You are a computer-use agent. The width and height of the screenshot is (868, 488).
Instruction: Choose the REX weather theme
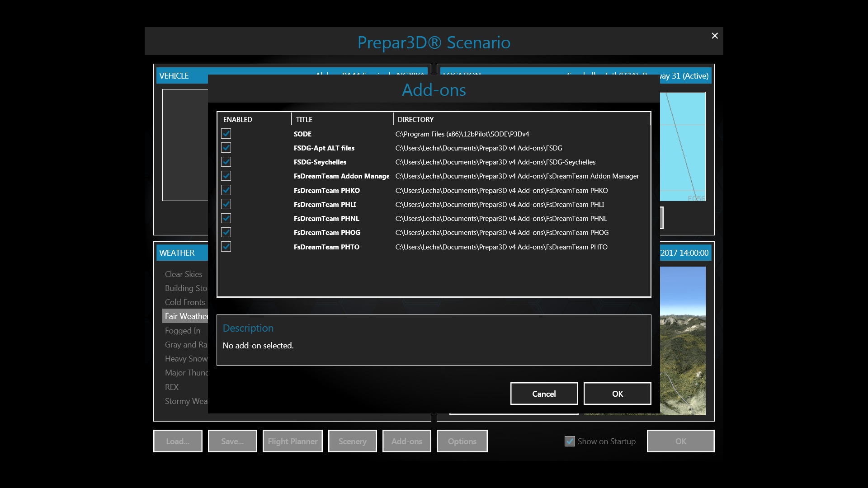172,387
